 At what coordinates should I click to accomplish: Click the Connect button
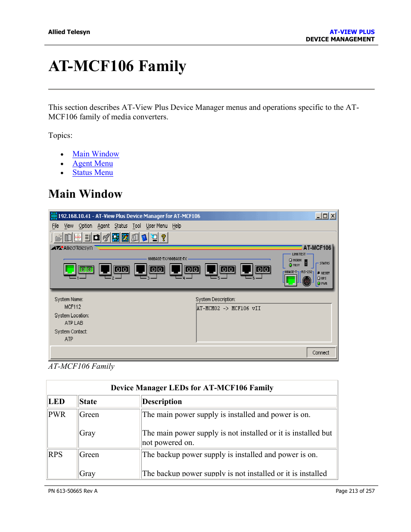click(321, 352)
